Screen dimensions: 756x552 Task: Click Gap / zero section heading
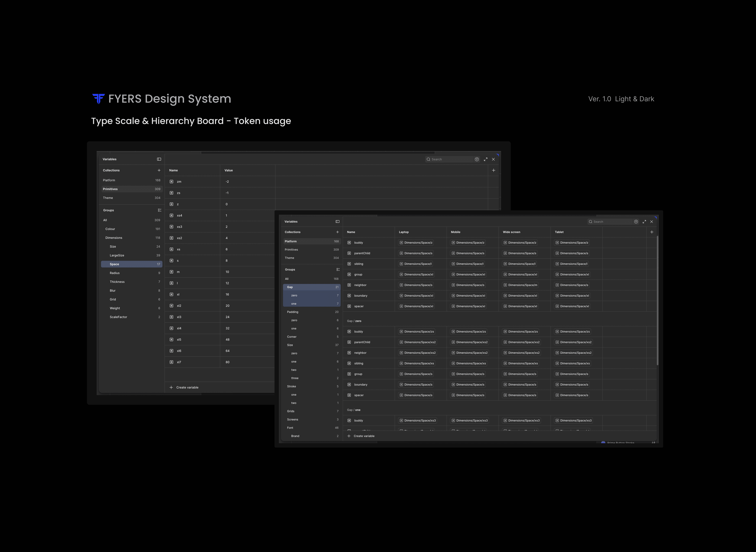354,321
